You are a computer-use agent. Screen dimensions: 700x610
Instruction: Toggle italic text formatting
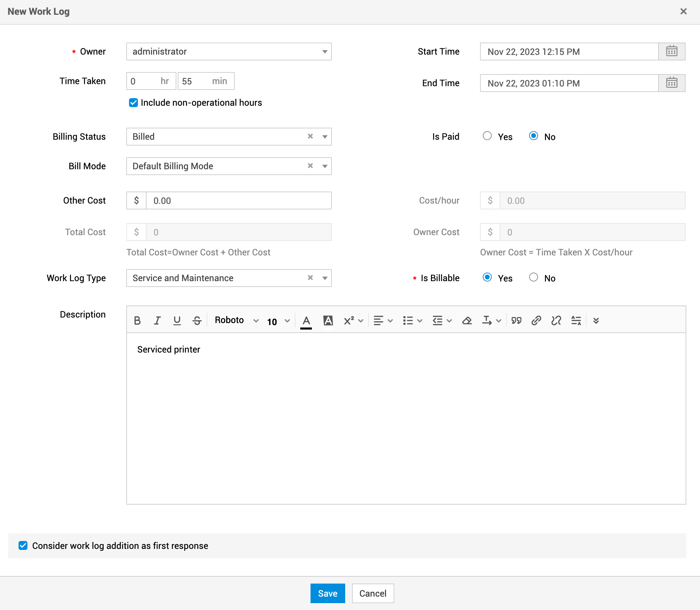(x=157, y=321)
